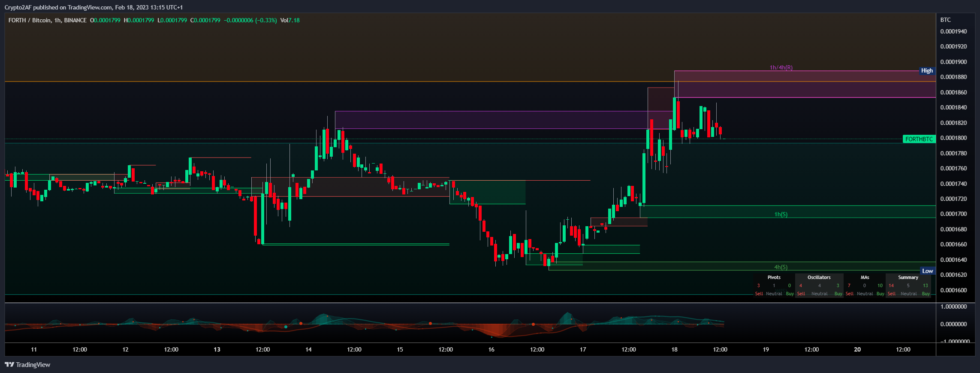Image resolution: width=980 pixels, height=373 pixels.
Task: Click date 15 on the time axis
Action: (x=400, y=349)
